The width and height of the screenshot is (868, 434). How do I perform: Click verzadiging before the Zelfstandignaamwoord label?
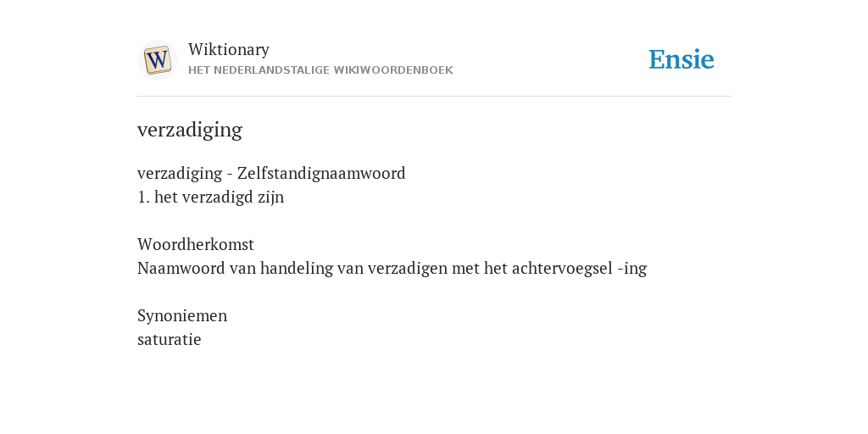[x=180, y=173]
